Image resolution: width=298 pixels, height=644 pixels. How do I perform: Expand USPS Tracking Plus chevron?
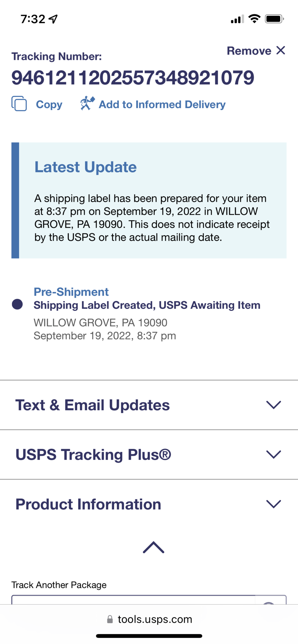click(x=274, y=454)
